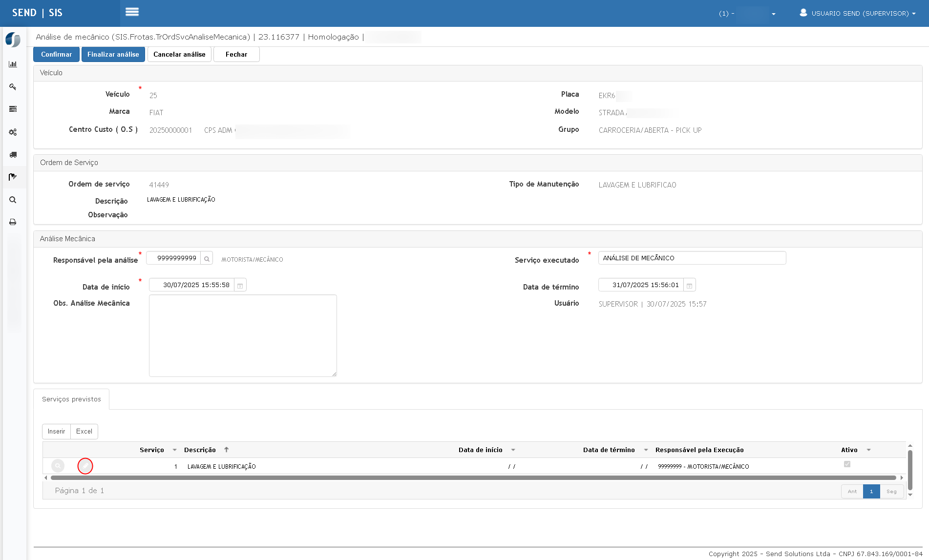Open calendar picker for Data de término
This screenshot has height=560, width=929.
[690, 285]
